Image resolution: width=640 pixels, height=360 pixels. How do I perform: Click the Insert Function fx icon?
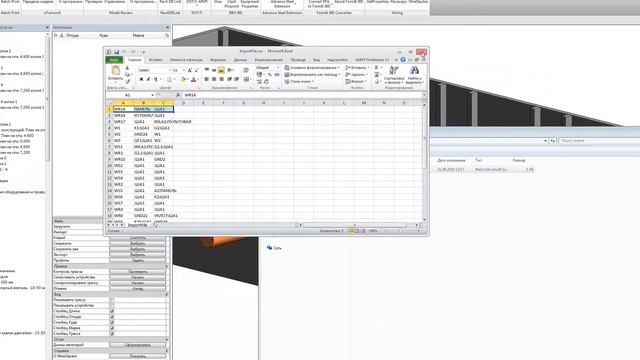pos(178,95)
